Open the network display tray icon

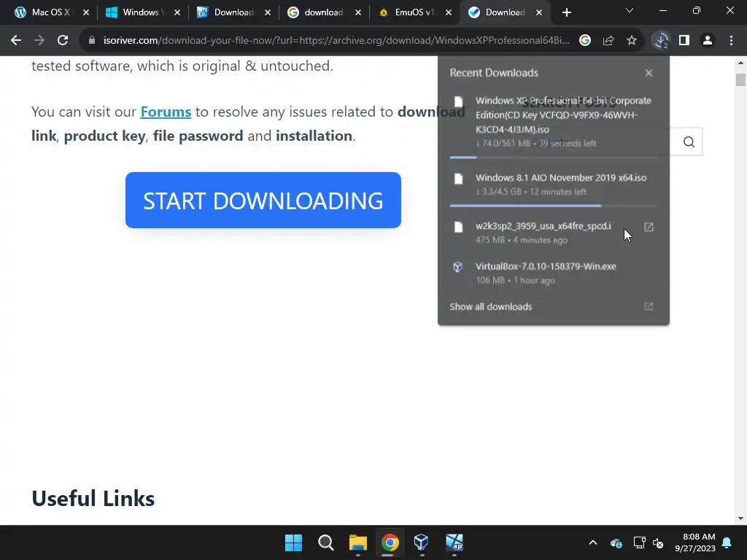point(639,542)
